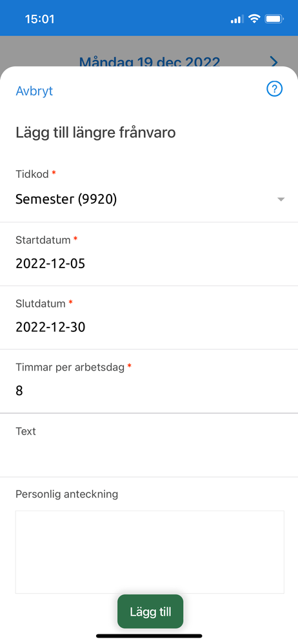Tap the home indicator bar at bottom
This screenshot has width=298, height=644.
149,636
